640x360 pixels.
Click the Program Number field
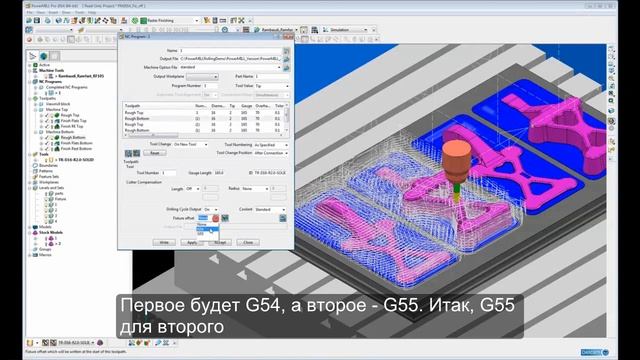tap(211, 86)
